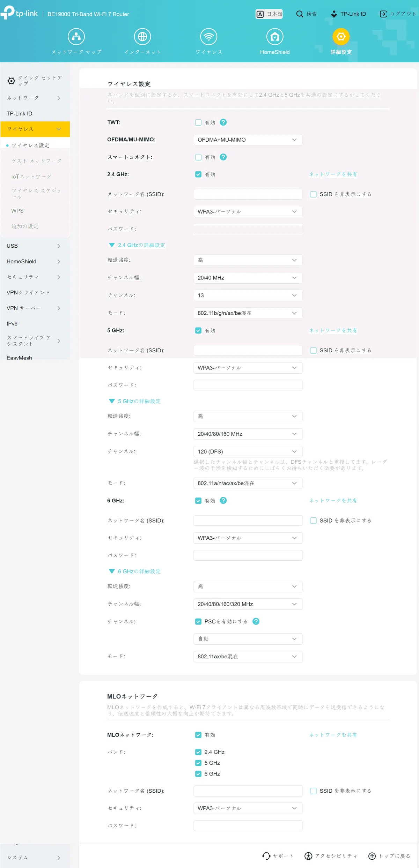
Task: Click the TWT help question icon
Action: (223, 122)
